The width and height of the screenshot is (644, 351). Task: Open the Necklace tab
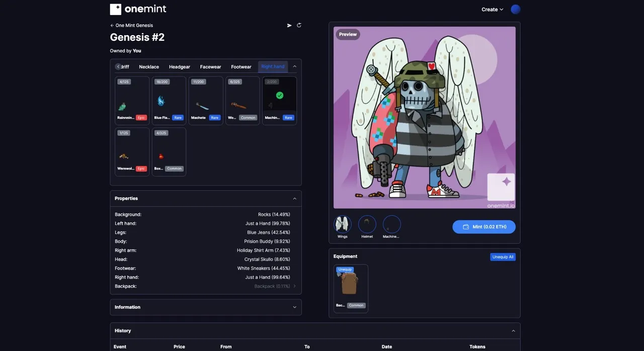coord(149,67)
